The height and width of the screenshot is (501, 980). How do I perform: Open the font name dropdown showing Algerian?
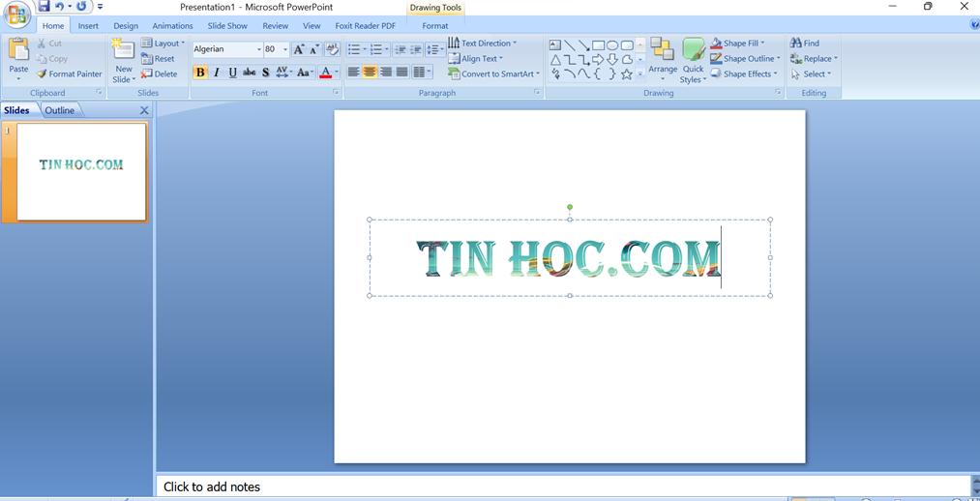coord(258,49)
